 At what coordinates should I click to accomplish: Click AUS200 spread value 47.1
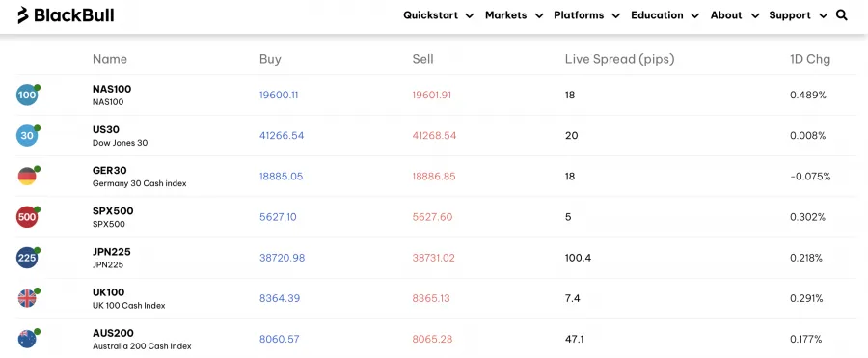click(575, 339)
